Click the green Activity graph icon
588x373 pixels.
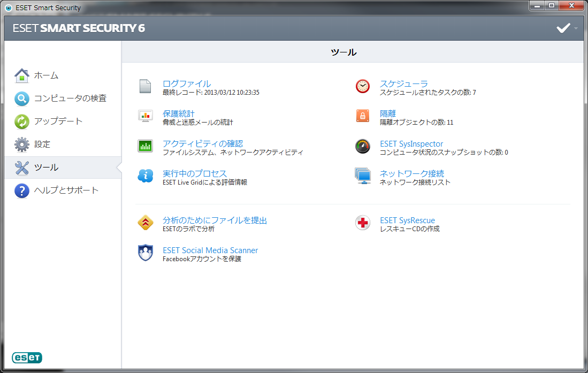(145, 146)
